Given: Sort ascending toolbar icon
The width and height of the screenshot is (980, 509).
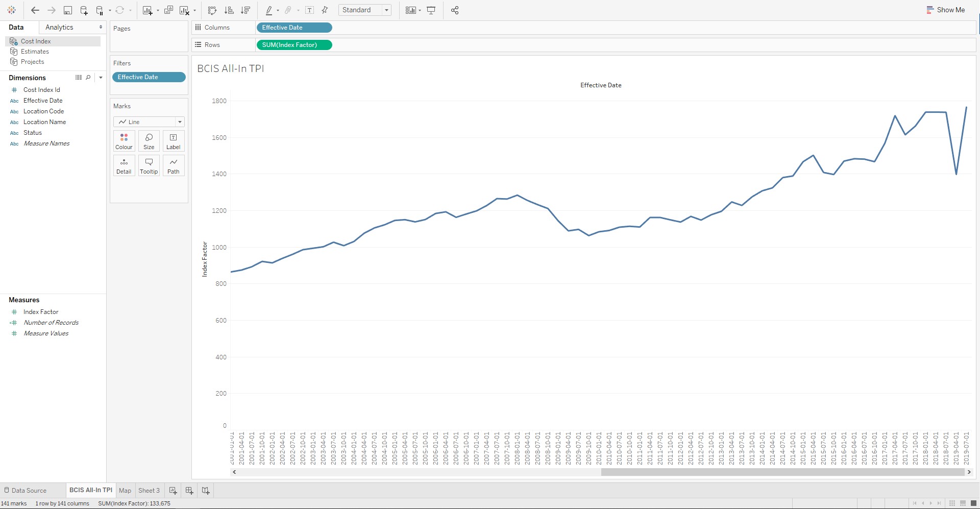Looking at the screenshot, I should (229, 10).
